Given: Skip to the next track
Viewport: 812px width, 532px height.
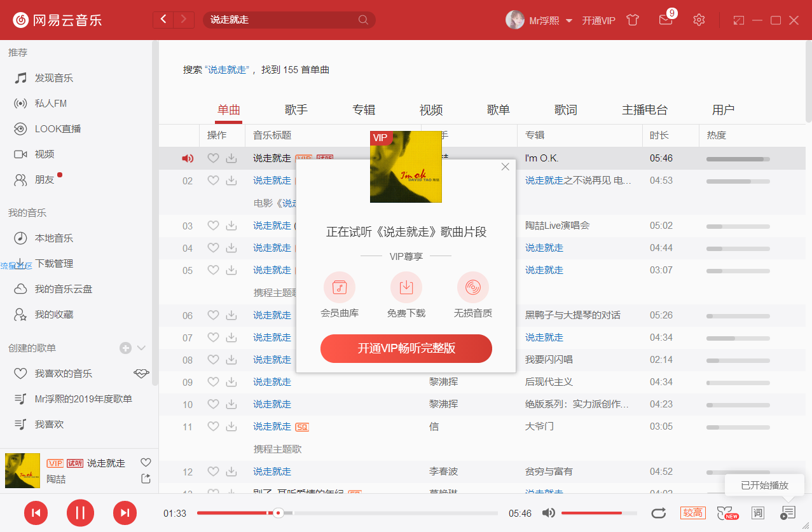Looking at the screenshot, I should 125,513.
